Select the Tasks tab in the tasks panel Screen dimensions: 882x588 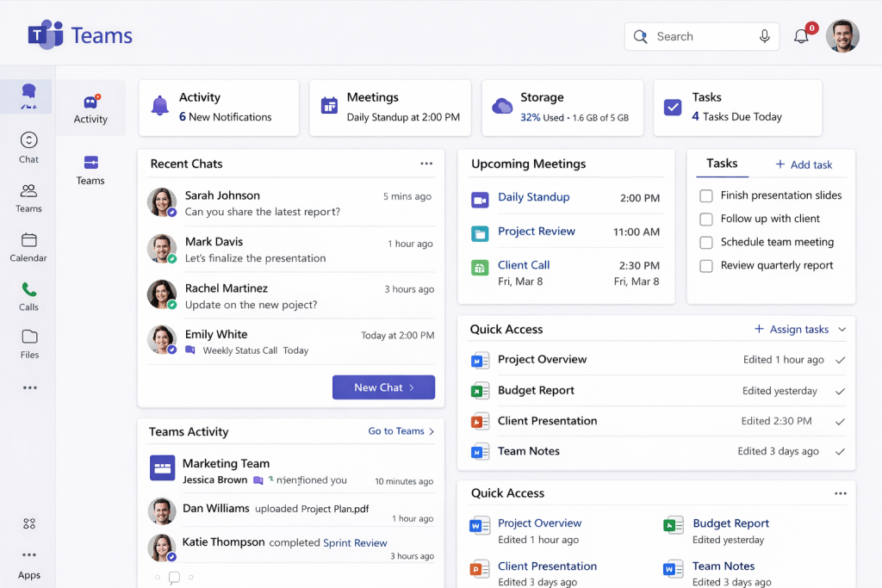click(x=722, y=164)
